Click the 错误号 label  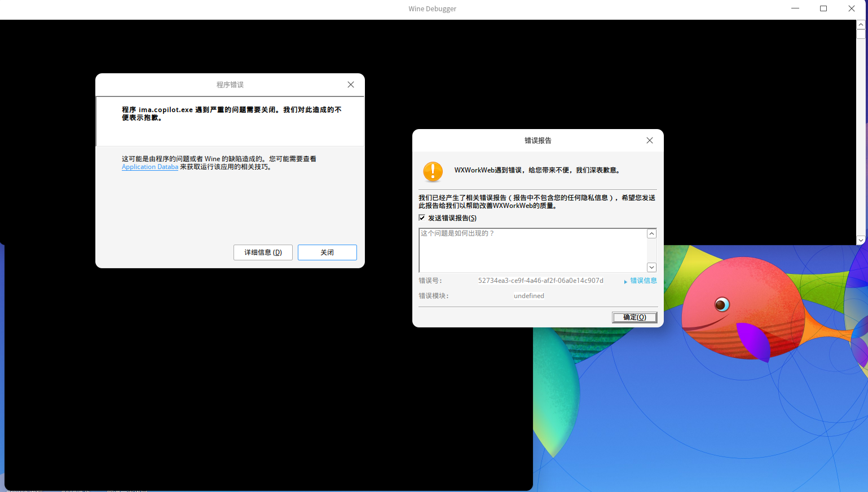pos(430,281)
